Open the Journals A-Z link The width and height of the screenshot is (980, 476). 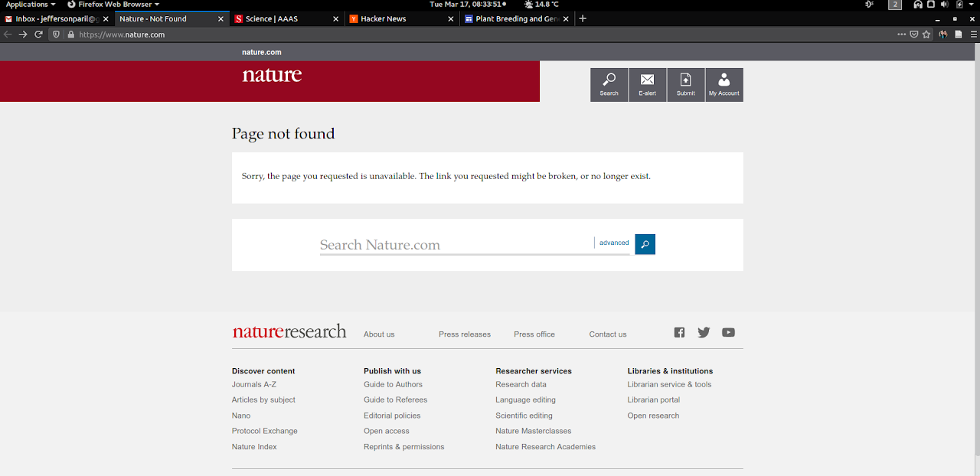click(254, 384)
